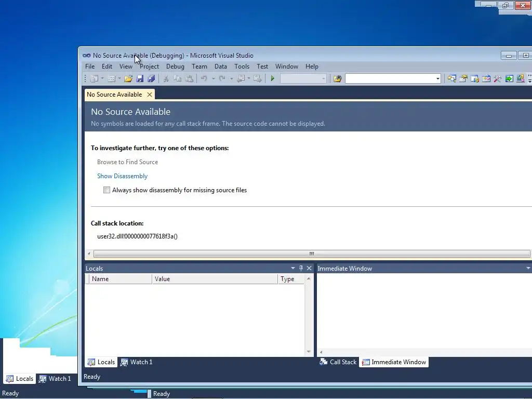Click the Add New Item toolbar icon
532x399 pixels.
point(111,79)
